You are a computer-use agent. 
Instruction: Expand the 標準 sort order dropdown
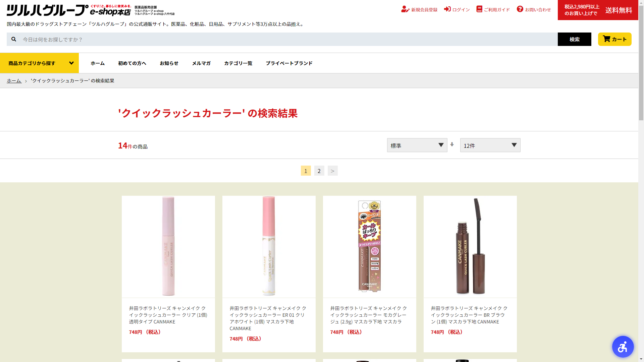(417, 145)
